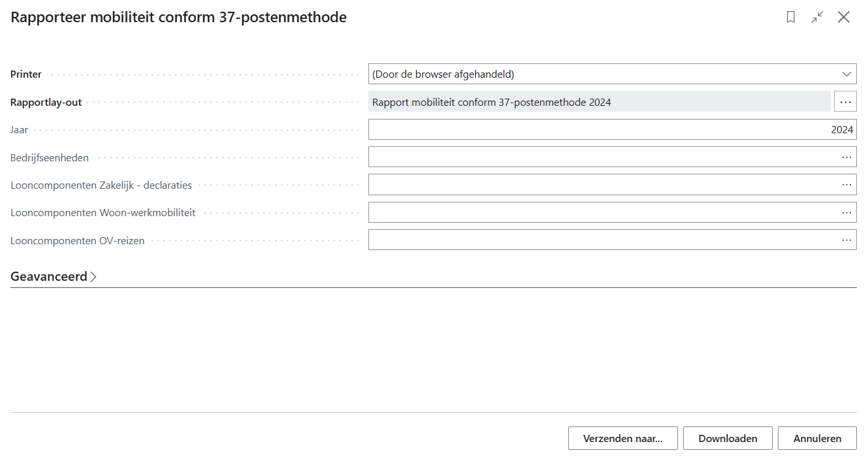The width and height of the screenshot is (868, 461).
Task: Click into the Jaar input field
Action: pos(601,129)
